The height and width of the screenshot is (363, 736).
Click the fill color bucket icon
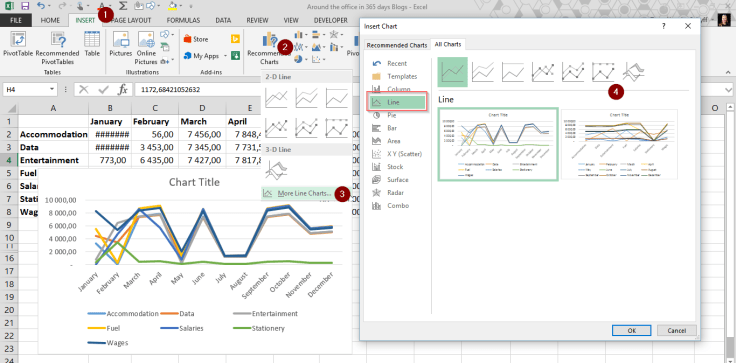coord(172,7)
